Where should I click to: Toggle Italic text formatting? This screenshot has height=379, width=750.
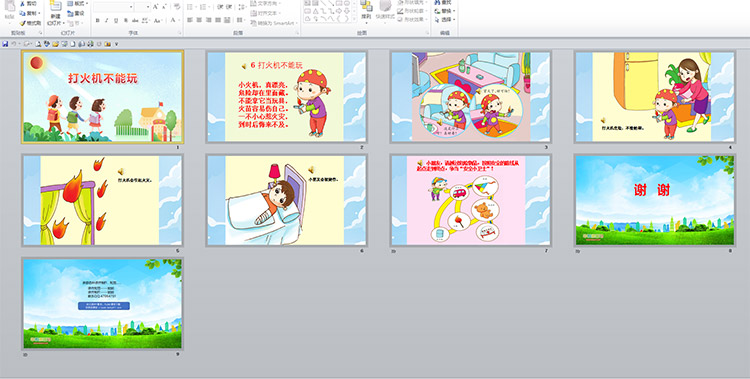106,20
